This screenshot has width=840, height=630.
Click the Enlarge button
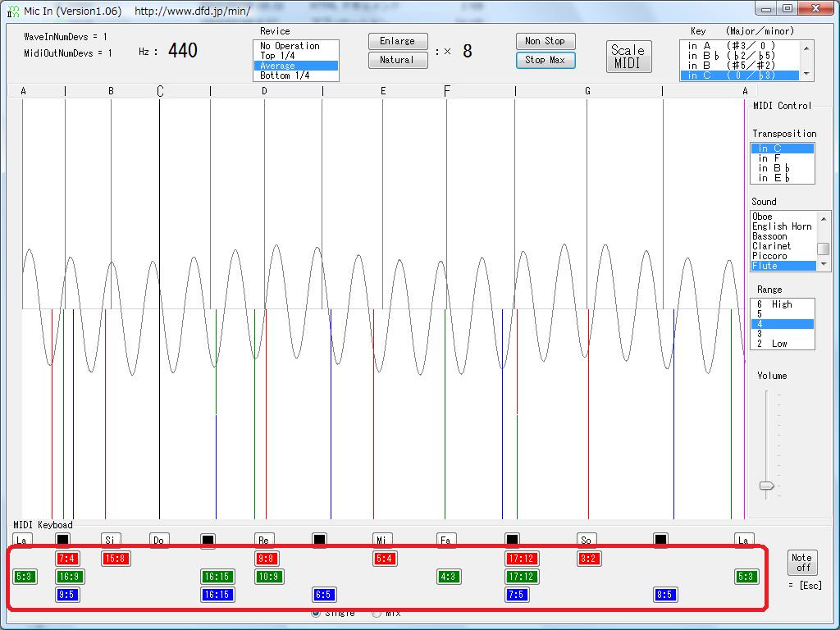pyautogui.click(x=398, y=41)
